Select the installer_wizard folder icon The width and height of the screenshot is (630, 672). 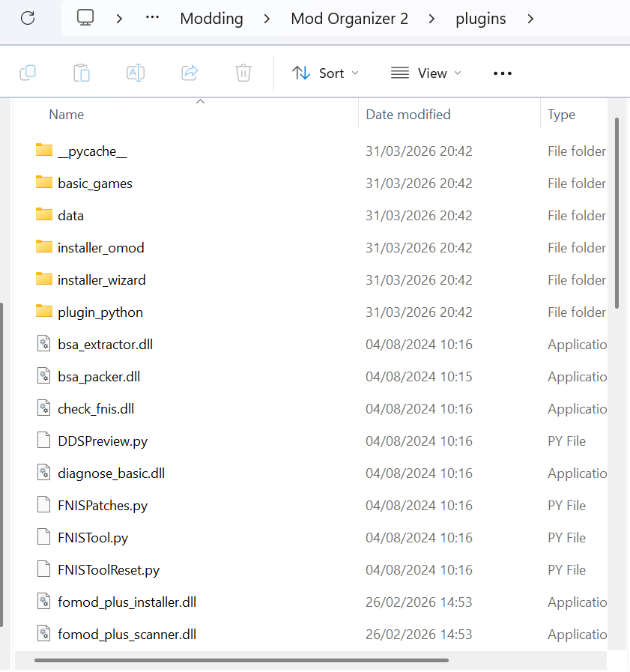pyautogui.click(x=44, y=279)
